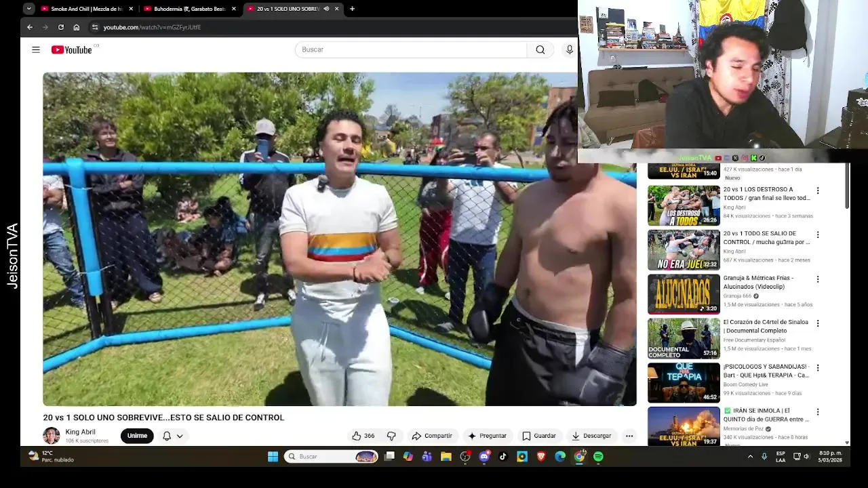868x488 pixels.
Task: View site information icon in address bar
Action: click(x=95, y=27)
